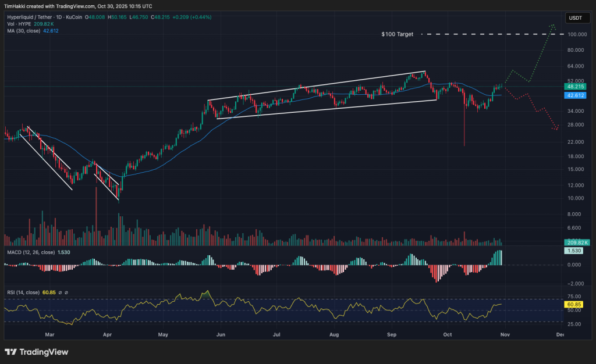
Task: Open the Vol · HYPE volume indicator
Action: 19,24
